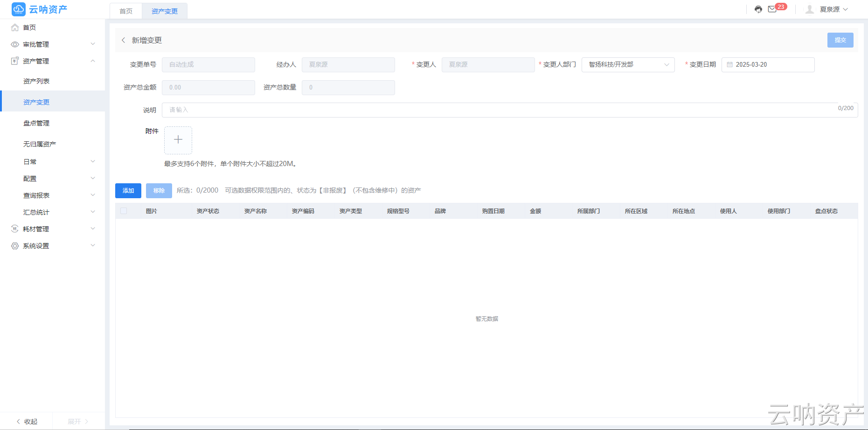Click the home icon beside 首页 in sidebar
The width and height of the screenshot is (868, 430).
click(x=15, y=28)
